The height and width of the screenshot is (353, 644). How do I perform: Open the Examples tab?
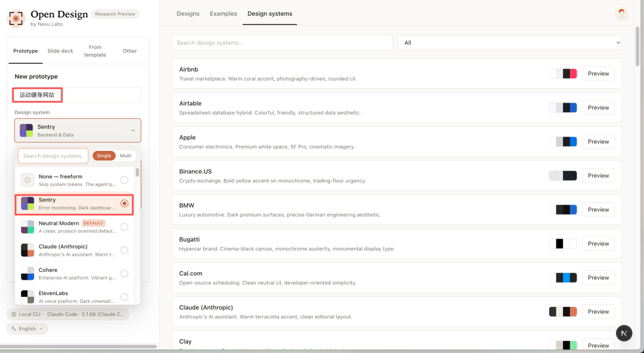coord(224,14)
